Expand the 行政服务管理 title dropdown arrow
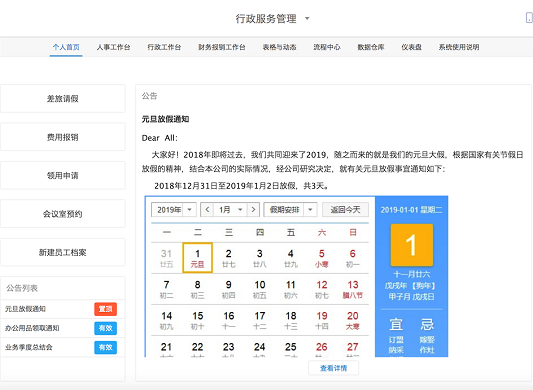This screenshot has height=390, width=533. [x=307, y=18]
